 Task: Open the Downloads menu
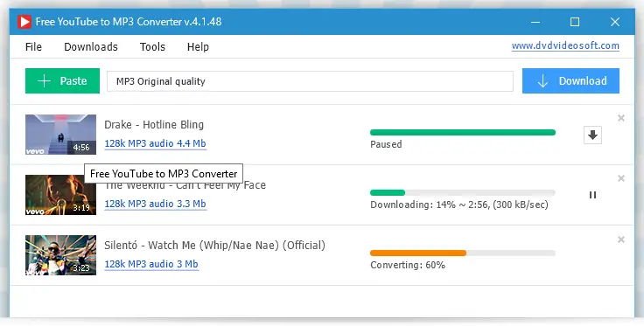(91, 46)
